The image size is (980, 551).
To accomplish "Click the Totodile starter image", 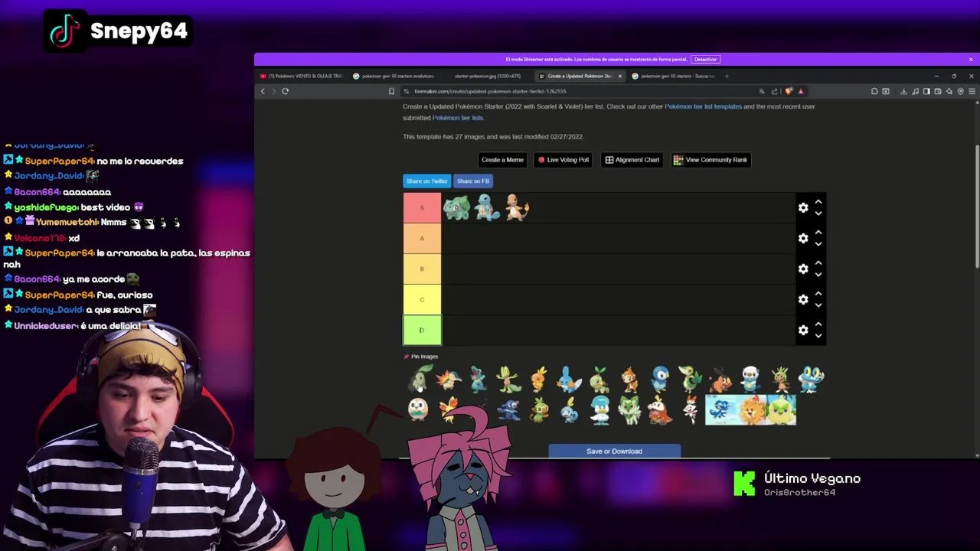I will click(x=479, y=379).
